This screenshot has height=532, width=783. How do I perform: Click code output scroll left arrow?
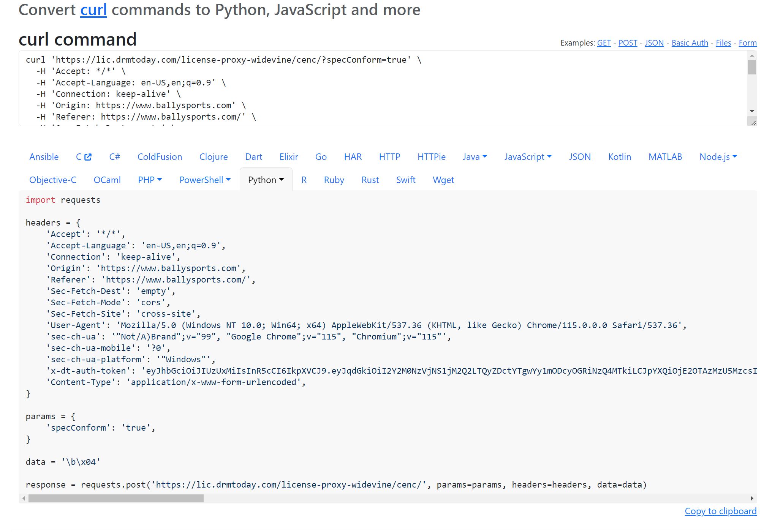[24, 498]
